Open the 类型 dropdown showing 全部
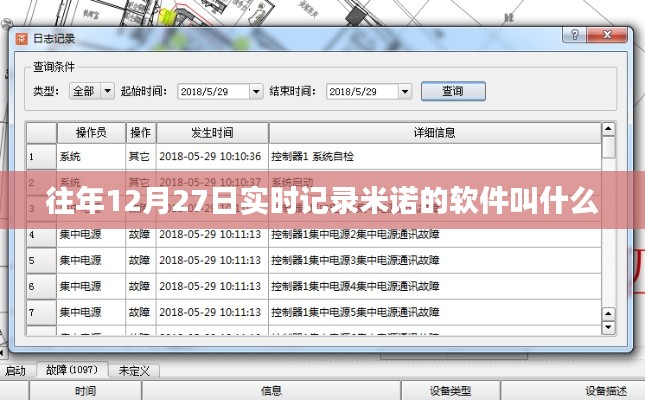Image resolution: width=645 pixels, height=400 pixels. click(x=93, y=91)
